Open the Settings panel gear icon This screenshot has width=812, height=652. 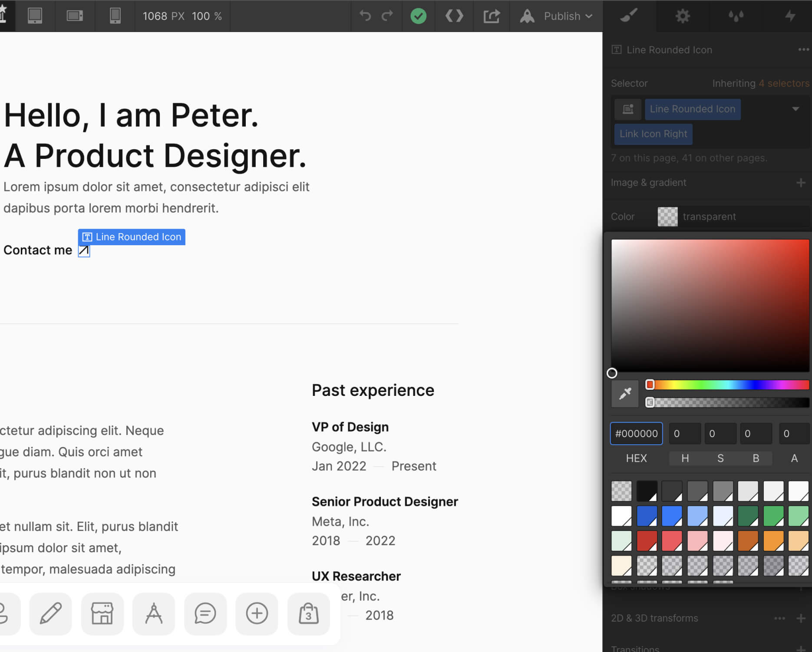682,16
